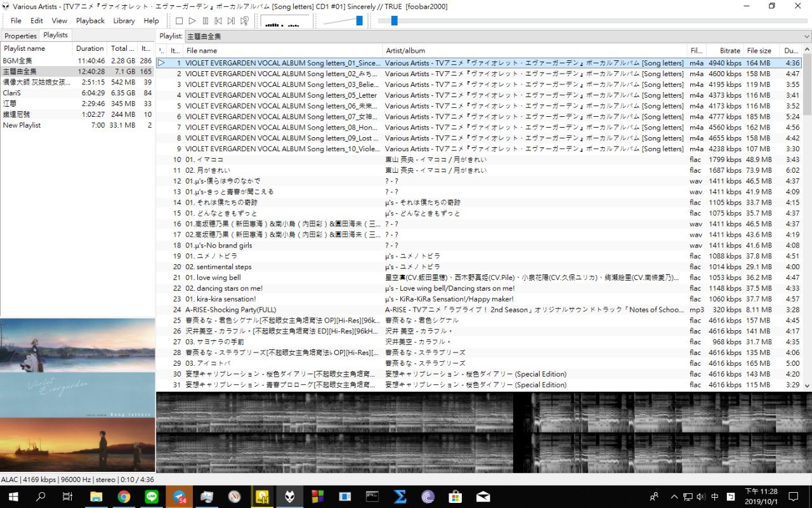Image resolution: width=812 pixels, height=508 pixels.
Task: Select the New Playlist entry
Action: (77, 125)
